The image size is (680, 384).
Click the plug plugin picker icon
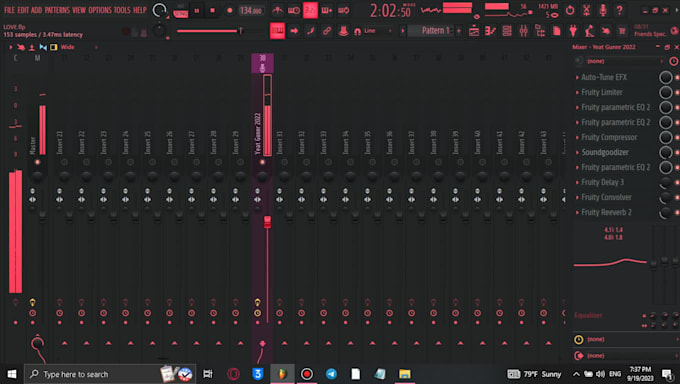(x=573, y=31)
